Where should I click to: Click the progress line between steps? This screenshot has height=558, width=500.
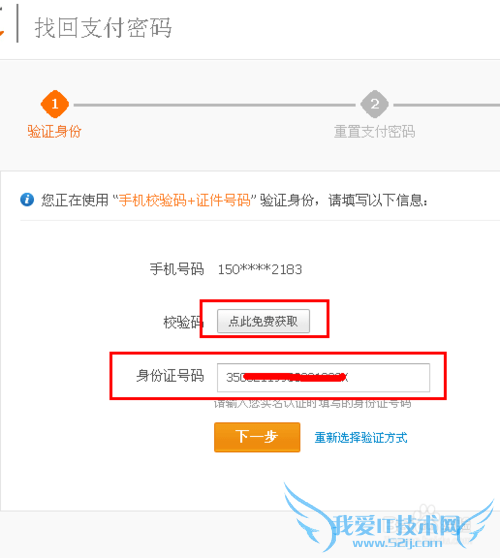(x=215, y=105)
